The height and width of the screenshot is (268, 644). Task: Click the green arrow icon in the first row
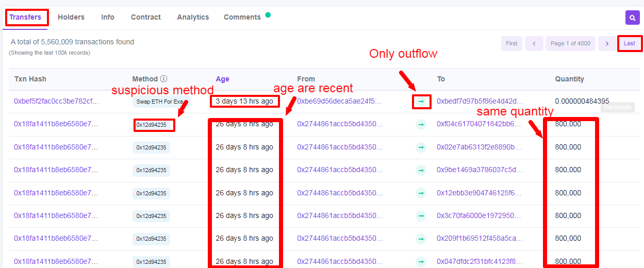point(421,102)
